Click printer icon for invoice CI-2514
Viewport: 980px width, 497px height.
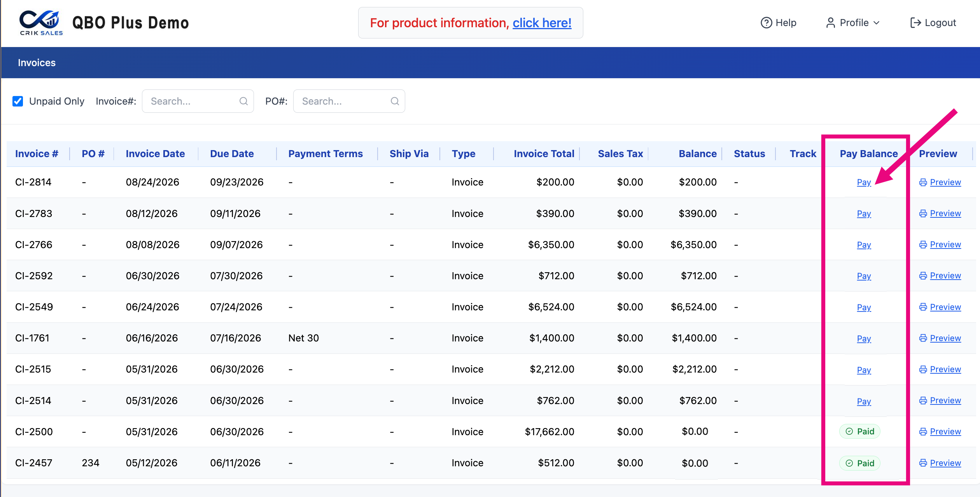[923, 401]
